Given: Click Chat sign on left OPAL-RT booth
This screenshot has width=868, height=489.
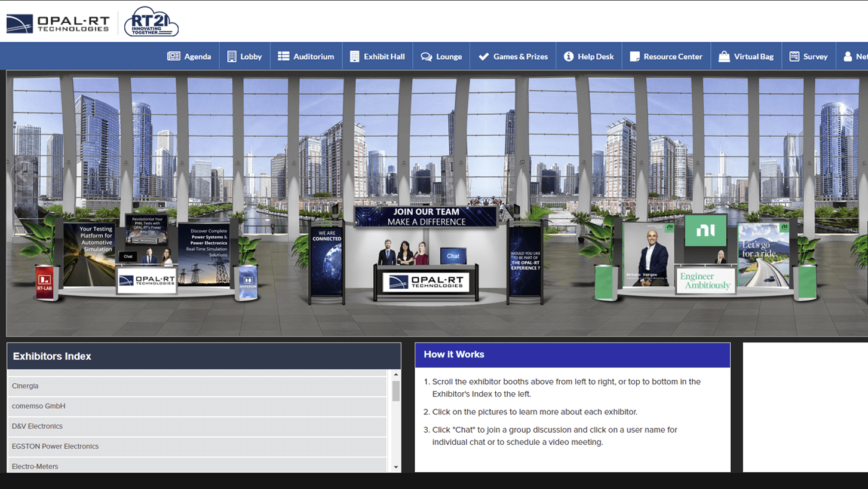Looking at the screenshot, I should point(128,256).
